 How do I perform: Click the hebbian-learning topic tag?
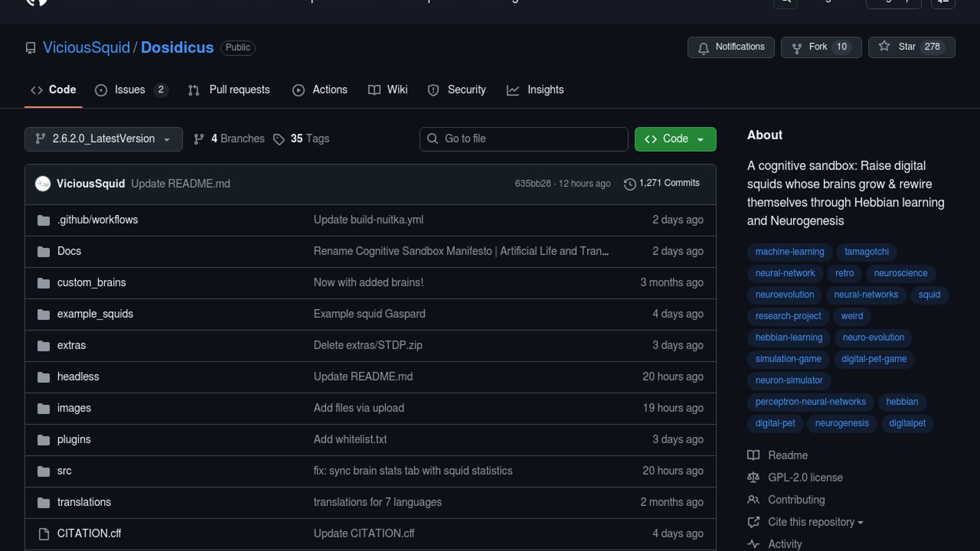[789, 338]
